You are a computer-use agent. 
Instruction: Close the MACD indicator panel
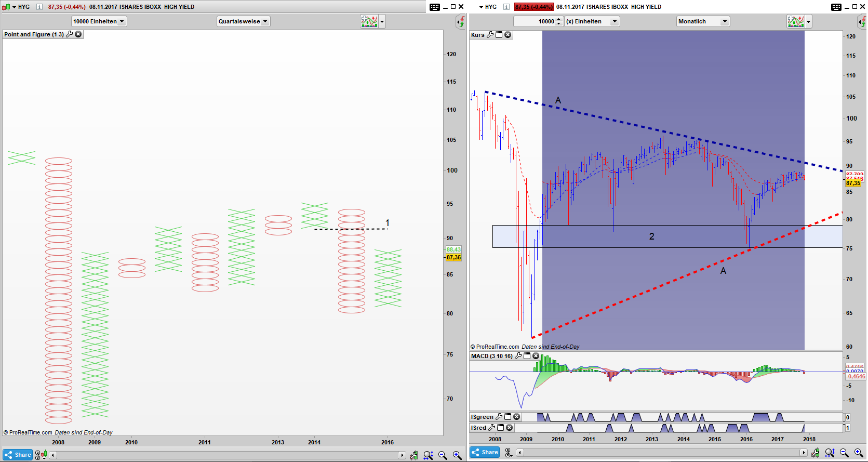click(x=536, y=356)
